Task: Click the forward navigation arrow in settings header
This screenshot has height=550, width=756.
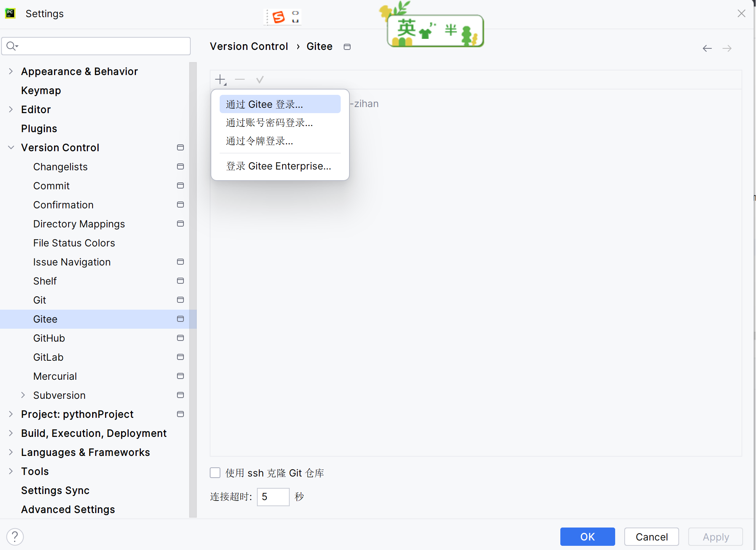Action: click(727, 48)
